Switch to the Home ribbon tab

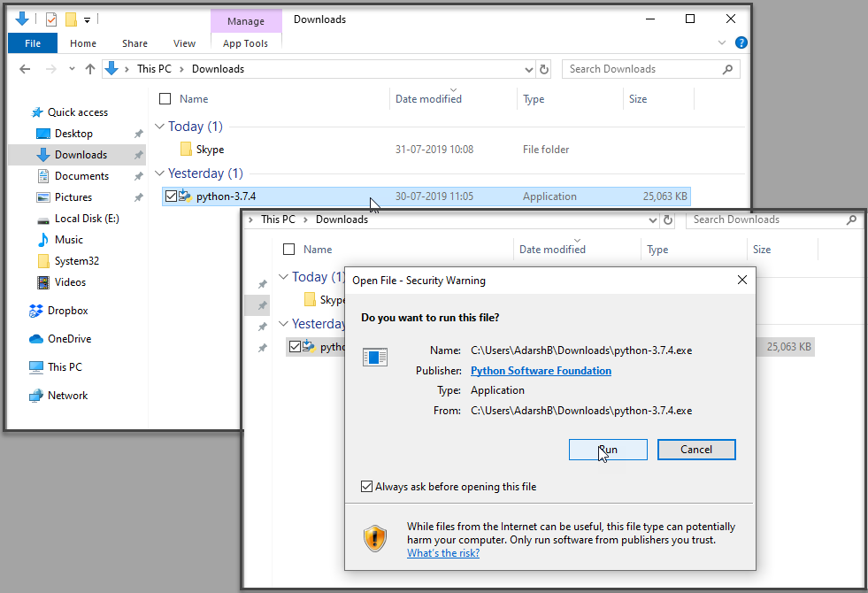tap(83, 43)
